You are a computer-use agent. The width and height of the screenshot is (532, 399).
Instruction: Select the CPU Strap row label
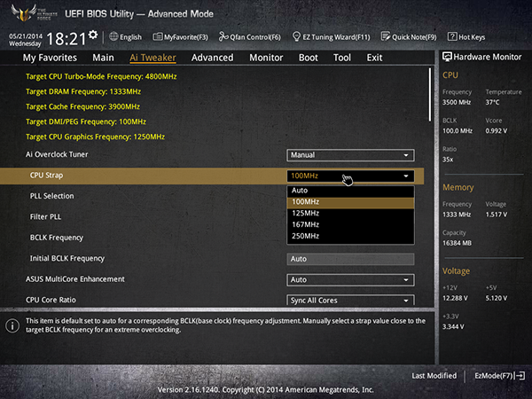coord(46,176)
